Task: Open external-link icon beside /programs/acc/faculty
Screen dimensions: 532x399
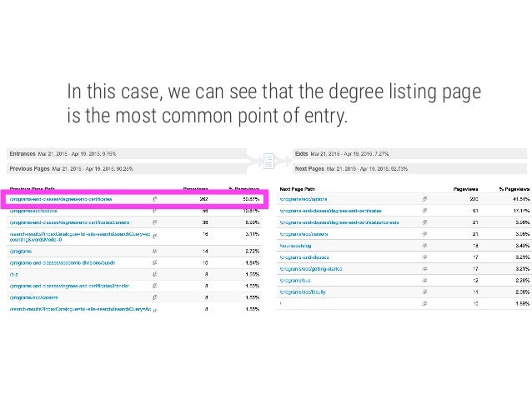Action: (424, 292)
